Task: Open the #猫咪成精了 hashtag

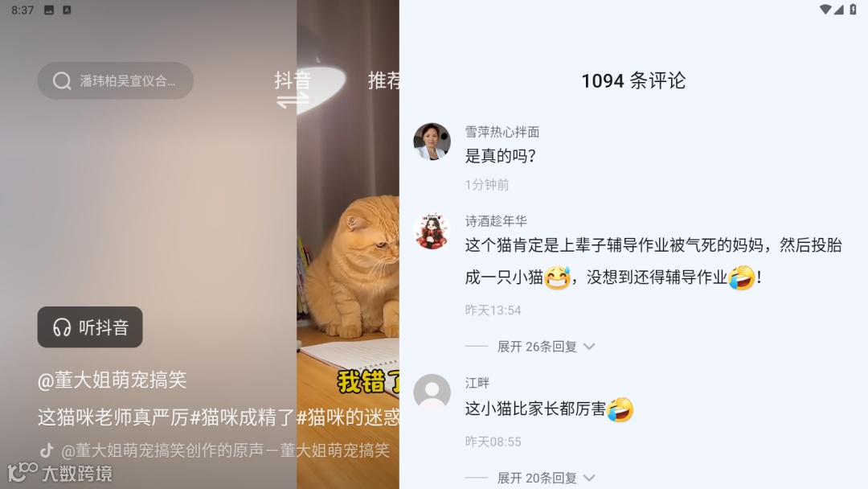Action: (243, 417)
